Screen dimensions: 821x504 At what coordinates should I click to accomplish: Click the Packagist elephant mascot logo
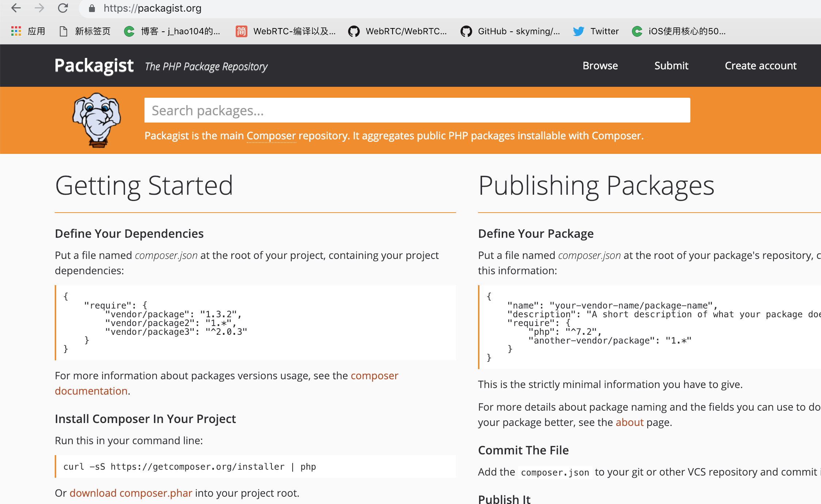click(97, 120)
